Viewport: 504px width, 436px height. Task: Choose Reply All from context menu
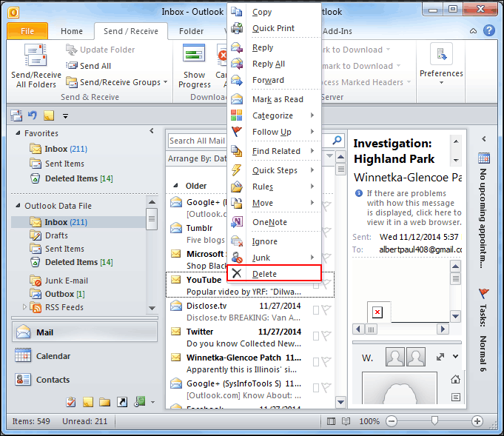pyautogui.click(x=274, y=64)
